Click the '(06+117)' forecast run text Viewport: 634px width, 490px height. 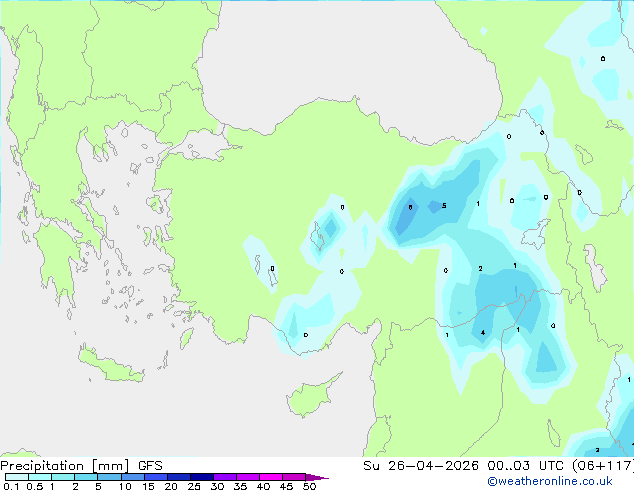(603, 466)
